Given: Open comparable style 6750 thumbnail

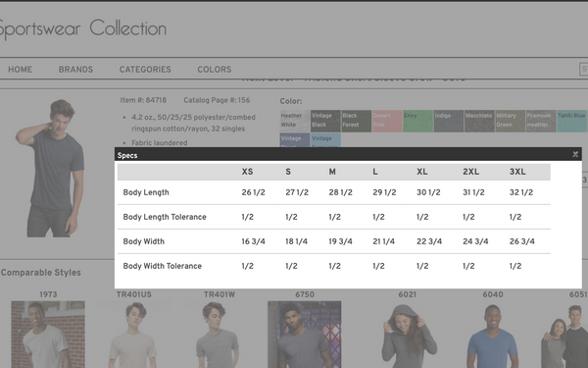Looking at the screenshot, I should click(305, 335).
